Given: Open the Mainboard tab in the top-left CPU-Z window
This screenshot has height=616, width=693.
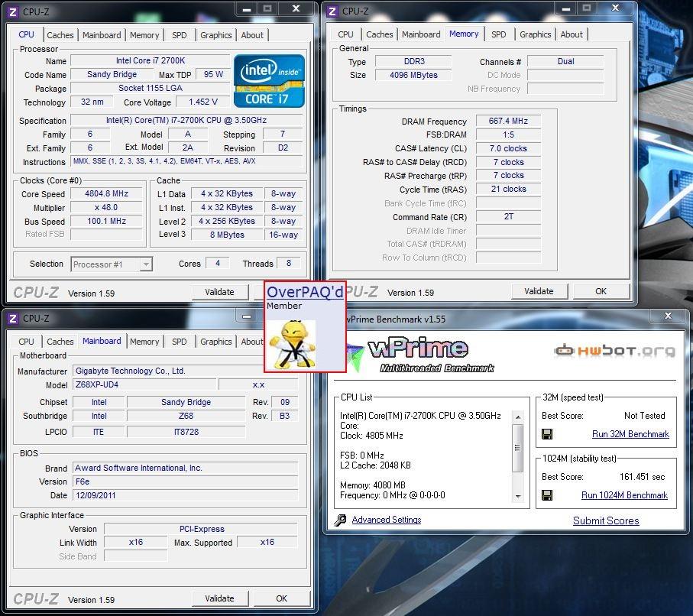Looking at the screenshot, I should point(102,35).
